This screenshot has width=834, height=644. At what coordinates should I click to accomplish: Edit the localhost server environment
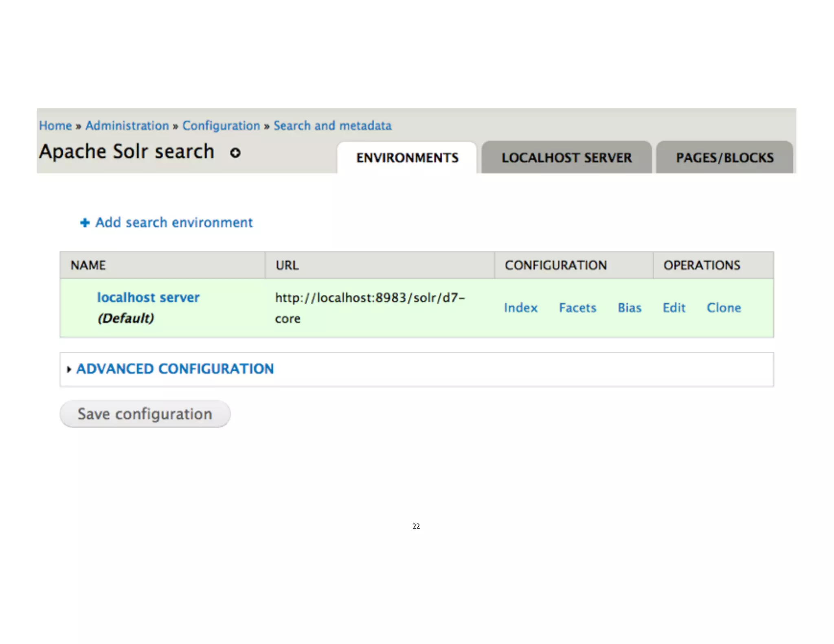pyautogui.click(x=674, y=308)
